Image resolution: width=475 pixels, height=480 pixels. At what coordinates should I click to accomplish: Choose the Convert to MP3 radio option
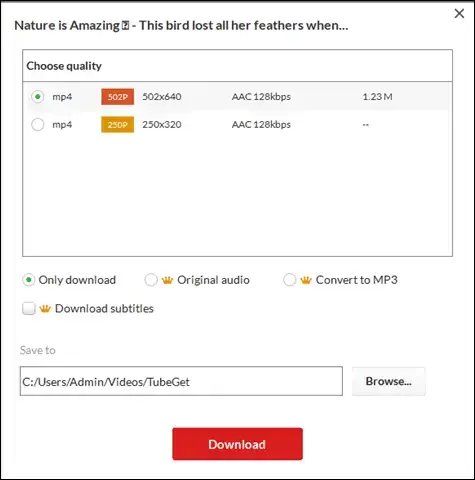(289, 280)
